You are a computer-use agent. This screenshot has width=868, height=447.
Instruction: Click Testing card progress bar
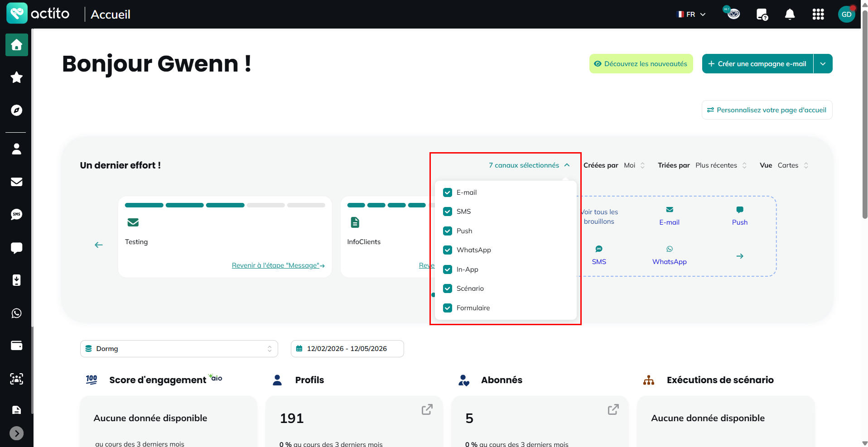(225, 205)
